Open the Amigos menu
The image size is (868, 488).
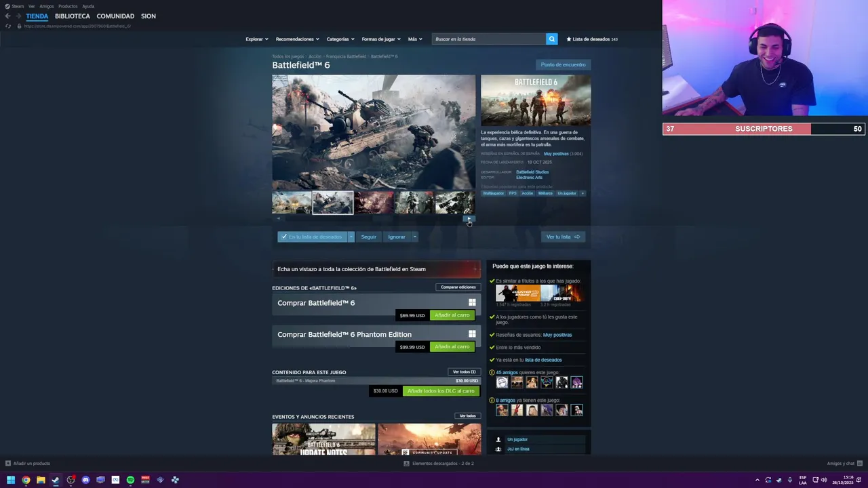point(47,6)
